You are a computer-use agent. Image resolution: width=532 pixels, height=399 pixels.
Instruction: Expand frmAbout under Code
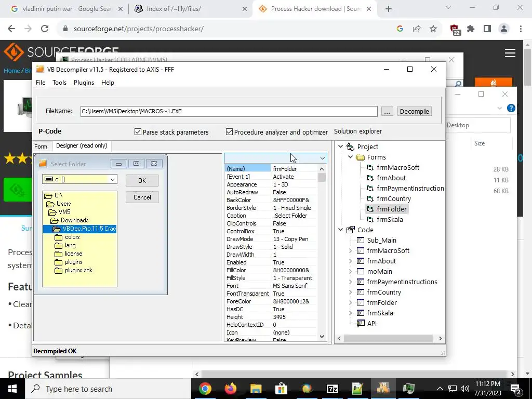[351, 261]
